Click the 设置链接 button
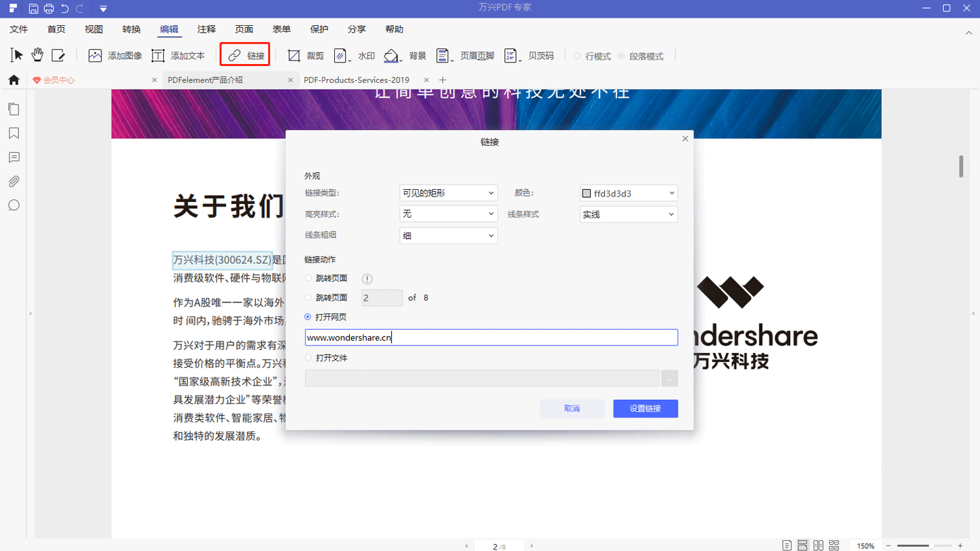This screenshot has height=551, width=980. coord(645,408)
